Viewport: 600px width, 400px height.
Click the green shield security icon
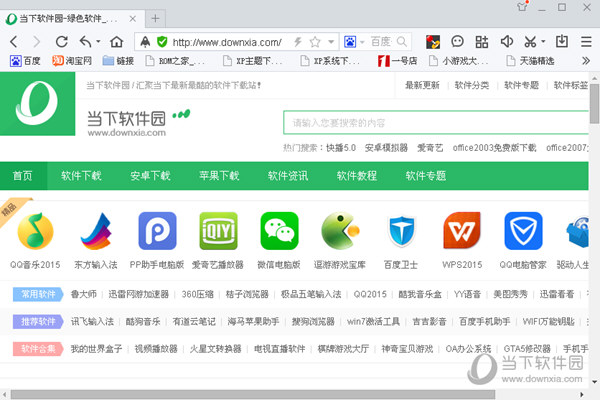pyautogui.click(x=162, y=41)
